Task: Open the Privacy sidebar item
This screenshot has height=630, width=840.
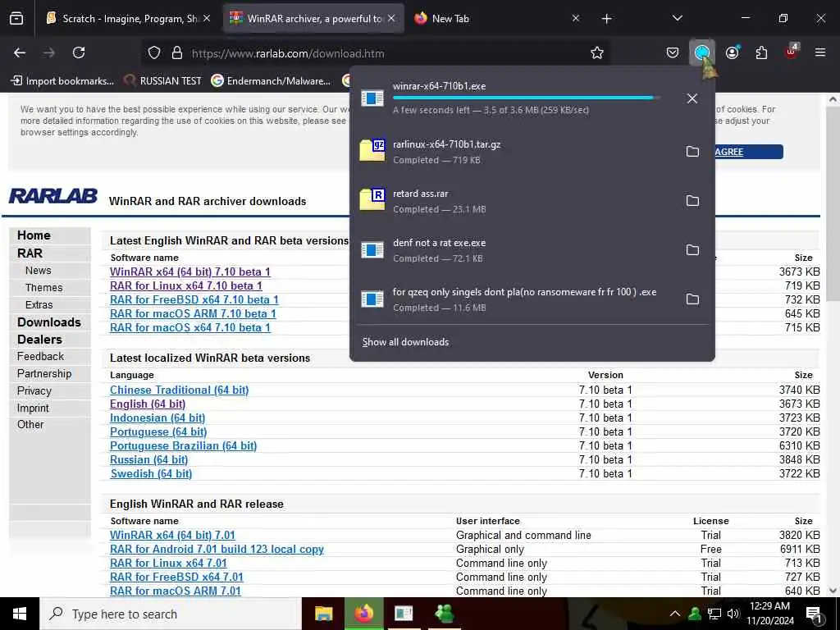Action: pyautogui.click(x=34, y=391)
